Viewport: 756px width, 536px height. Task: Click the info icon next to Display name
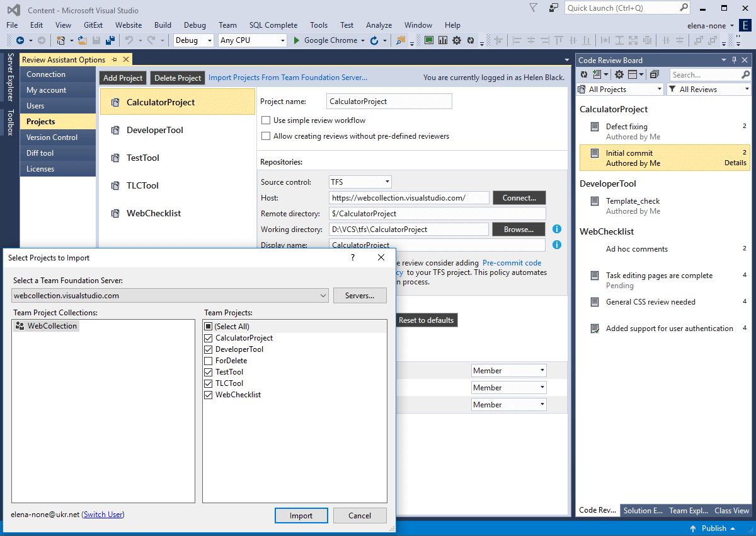pos(557,245)
